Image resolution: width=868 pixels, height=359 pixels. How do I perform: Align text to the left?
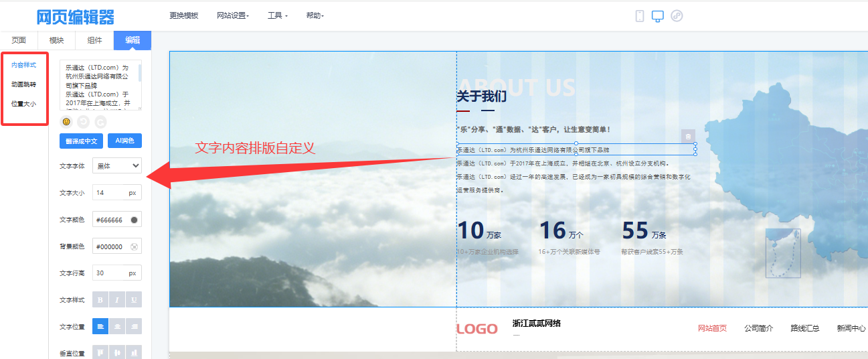tap(100, 327)
